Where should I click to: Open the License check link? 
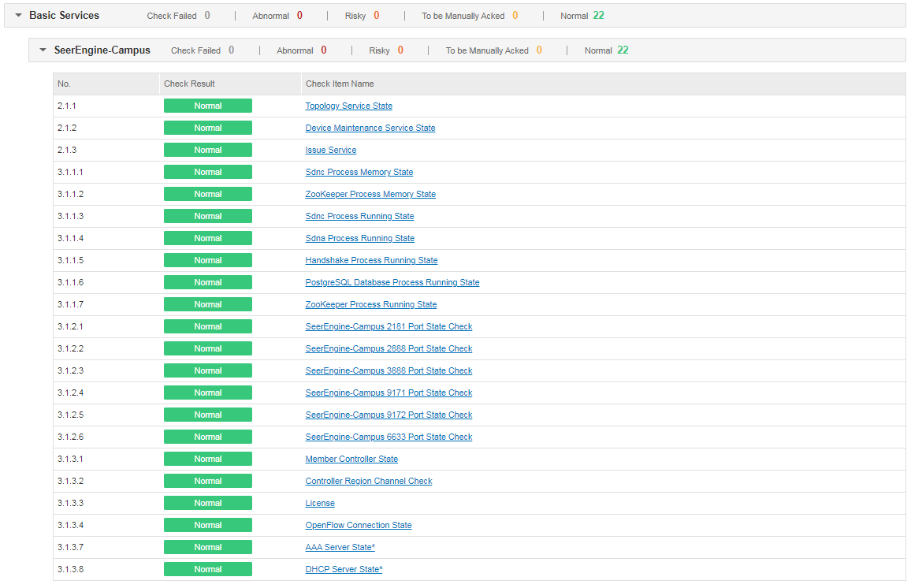[320, 503]
